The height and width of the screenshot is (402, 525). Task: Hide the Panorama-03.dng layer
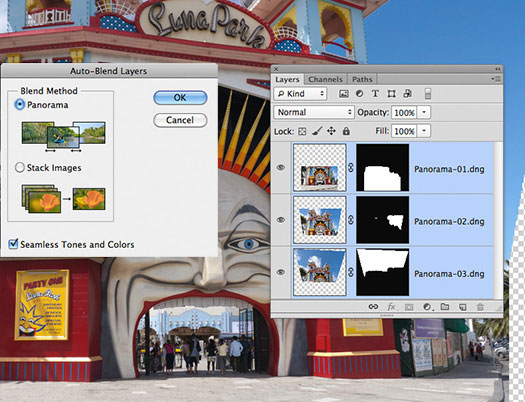pyautogui.click(x=281, y=272)
